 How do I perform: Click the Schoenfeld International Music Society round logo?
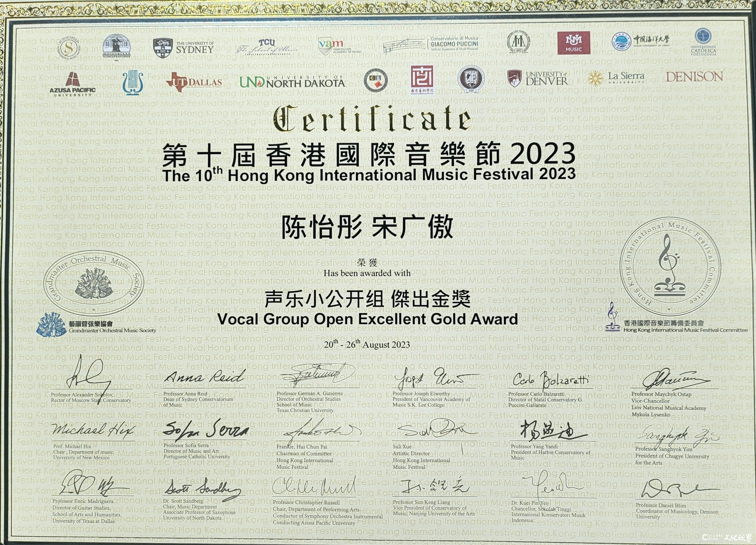tap(70, 48)
